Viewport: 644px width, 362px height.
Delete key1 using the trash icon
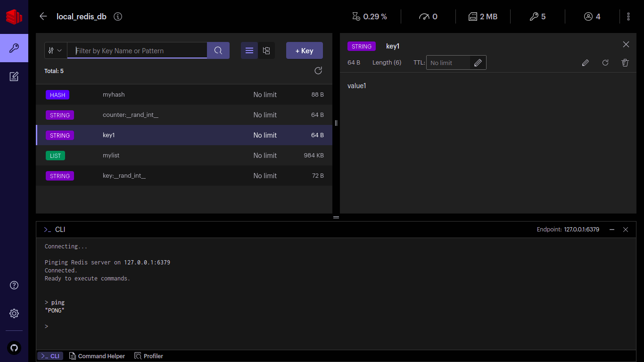(625, 62)
